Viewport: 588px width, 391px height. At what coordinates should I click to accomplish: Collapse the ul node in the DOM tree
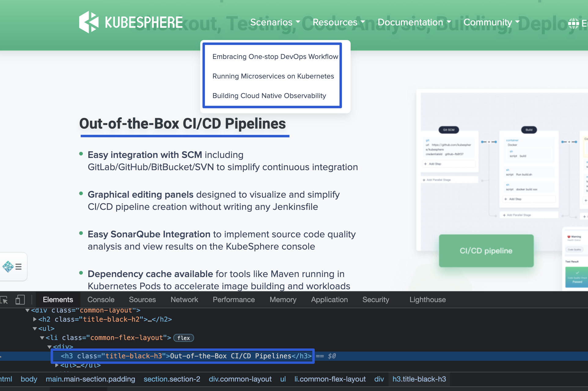(35, 329)
